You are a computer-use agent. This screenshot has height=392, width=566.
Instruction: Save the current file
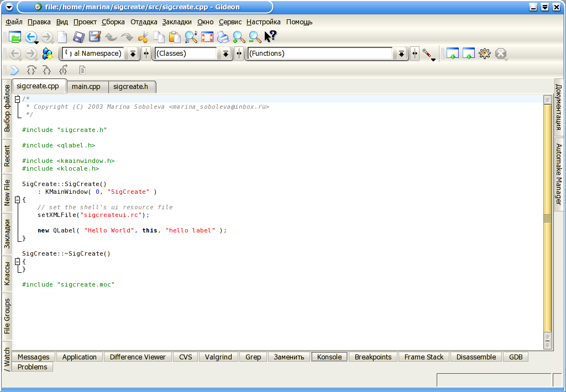(x=78, y=36)
